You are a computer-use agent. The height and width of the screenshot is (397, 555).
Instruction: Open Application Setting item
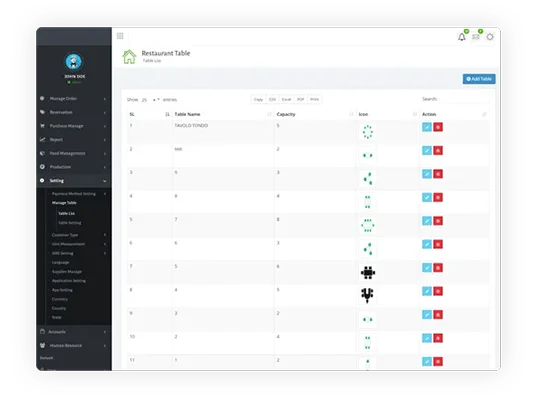click(69, 281)
